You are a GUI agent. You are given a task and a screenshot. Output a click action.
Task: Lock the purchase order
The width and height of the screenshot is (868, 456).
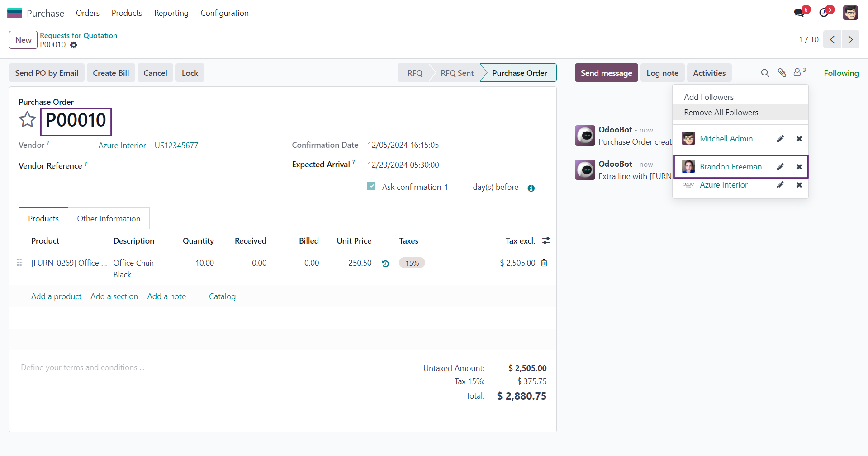tap(190, 73)
